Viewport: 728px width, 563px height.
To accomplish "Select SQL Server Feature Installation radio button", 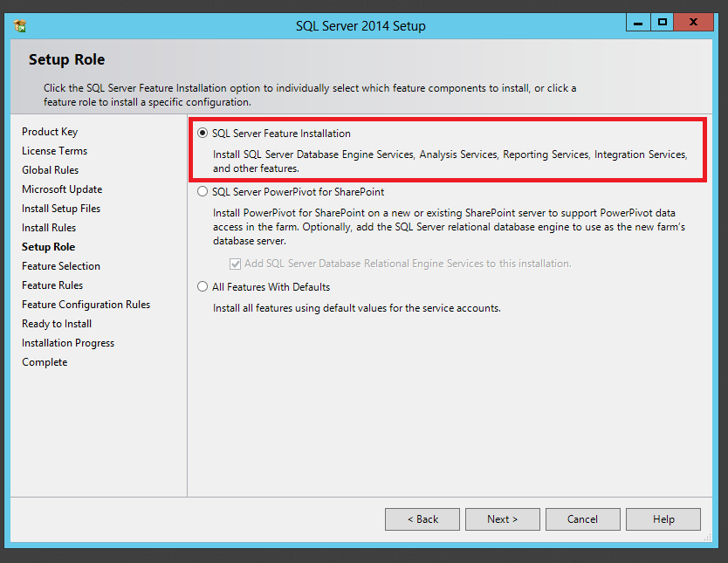I will 203,134.
